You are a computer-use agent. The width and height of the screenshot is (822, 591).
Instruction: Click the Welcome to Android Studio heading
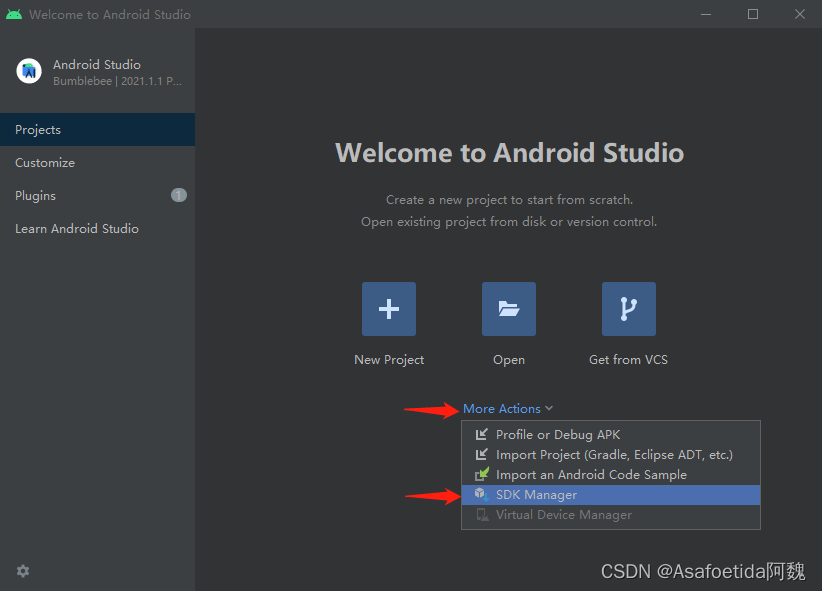tap(510, 153)
